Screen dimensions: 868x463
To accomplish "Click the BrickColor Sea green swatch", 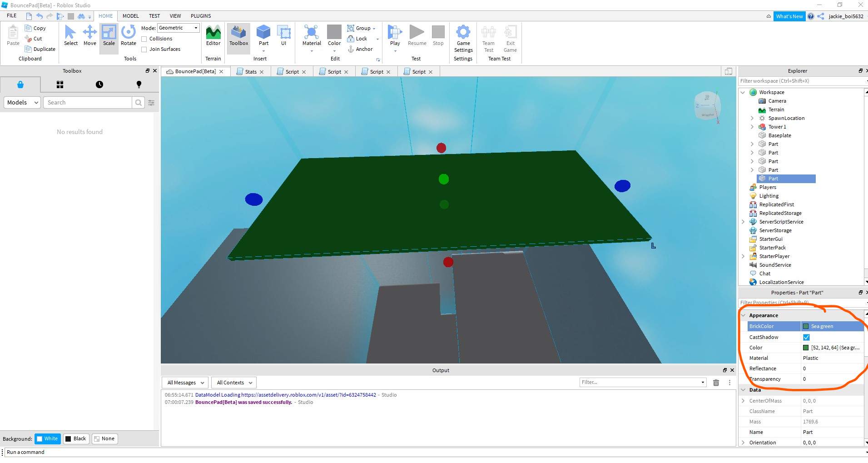I will (x=806, y=326).
